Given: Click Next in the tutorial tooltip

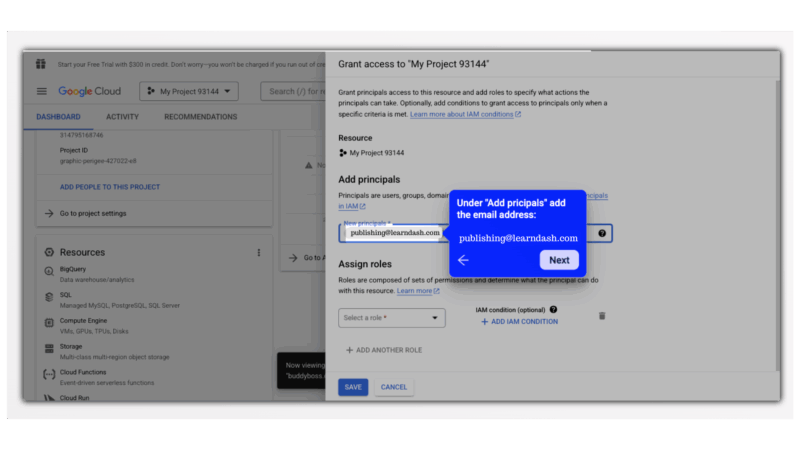Looking at the screenshot, I should (559, 260).
